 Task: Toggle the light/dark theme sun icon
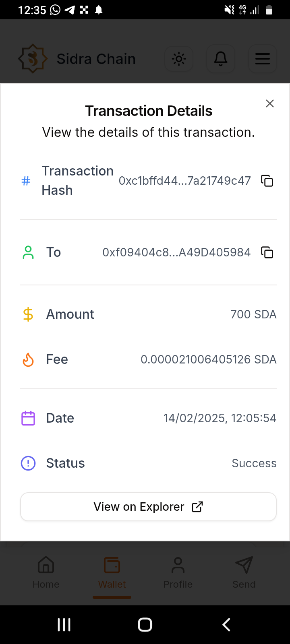tap(179, 59)
